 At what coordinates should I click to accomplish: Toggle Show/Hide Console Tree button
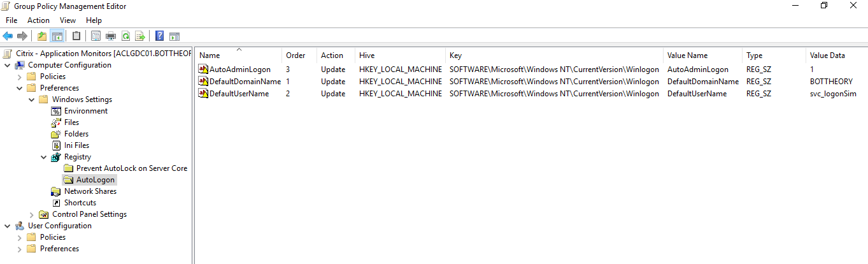coord(57,36)
